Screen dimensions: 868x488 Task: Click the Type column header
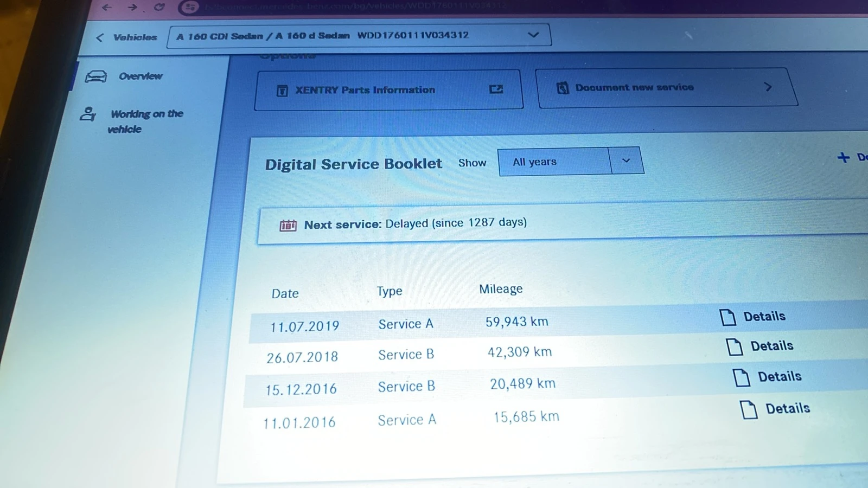pyautogui.click(x=390, y=291)
